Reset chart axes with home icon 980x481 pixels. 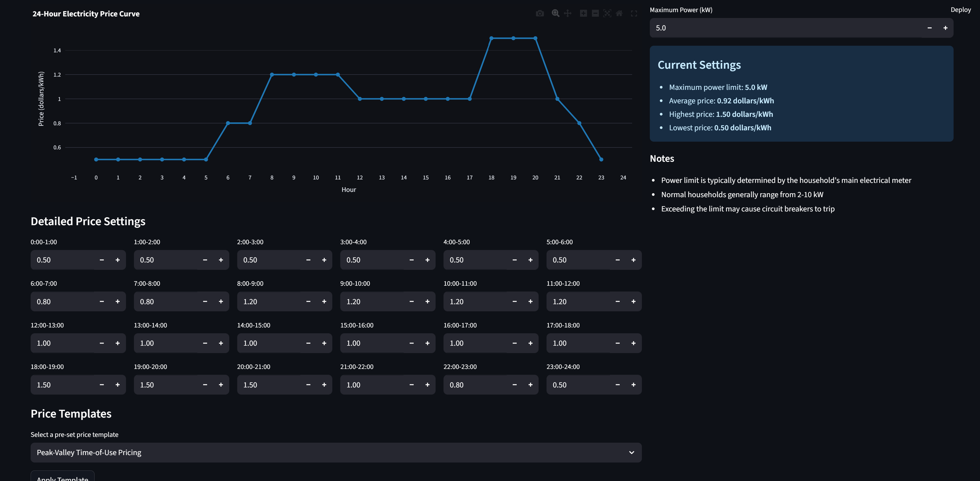point(619,14)
